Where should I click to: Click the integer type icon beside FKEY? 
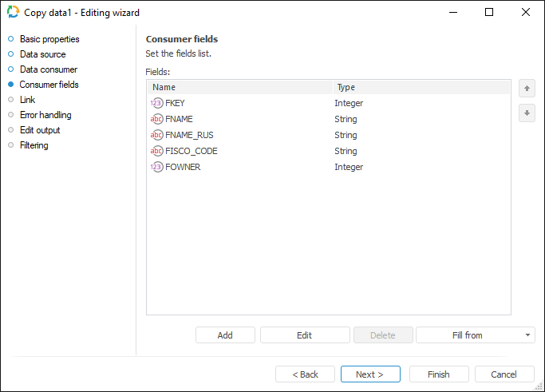click(x=156, y=103)
